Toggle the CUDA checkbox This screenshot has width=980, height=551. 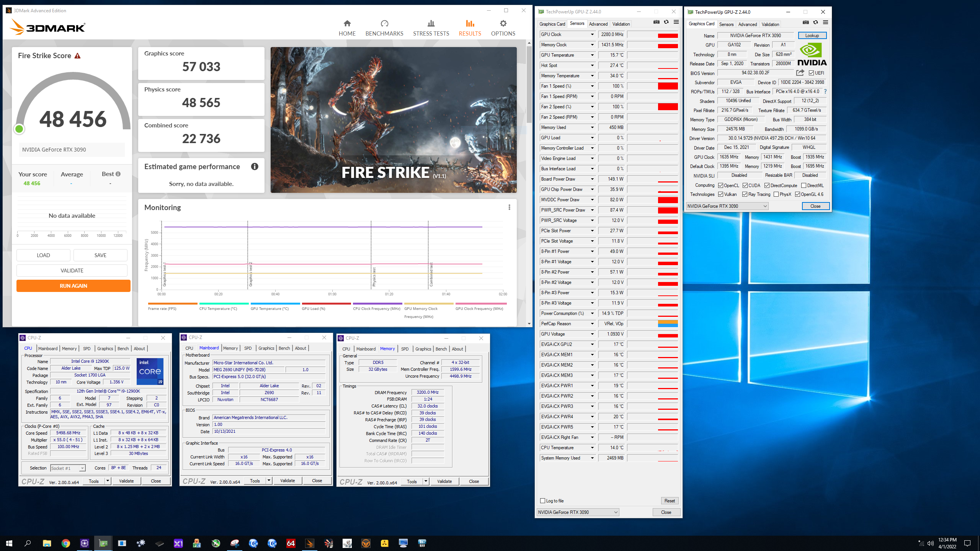point(745,185)
